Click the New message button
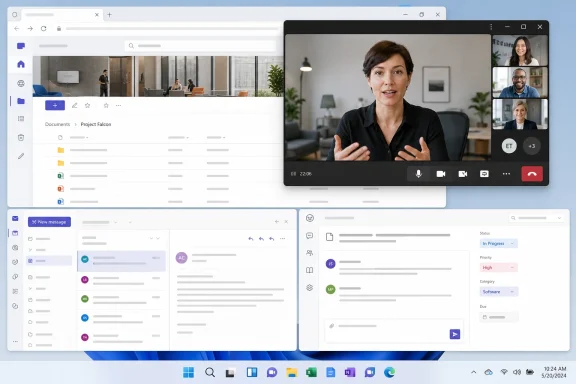 [49, 222]
